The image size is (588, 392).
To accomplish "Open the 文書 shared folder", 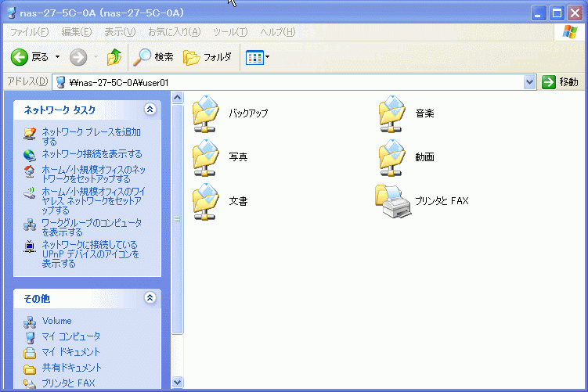I will [207, 201].
